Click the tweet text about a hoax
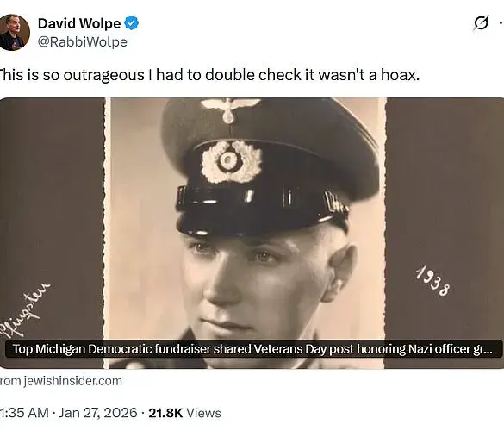Viewport: 504px width, 431px height. [209, 75]
